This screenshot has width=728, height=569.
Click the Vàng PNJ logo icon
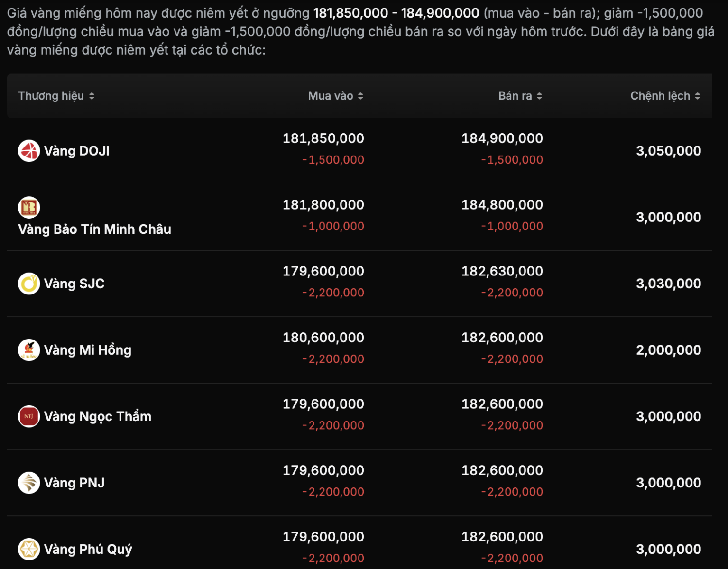pos(29,483)
